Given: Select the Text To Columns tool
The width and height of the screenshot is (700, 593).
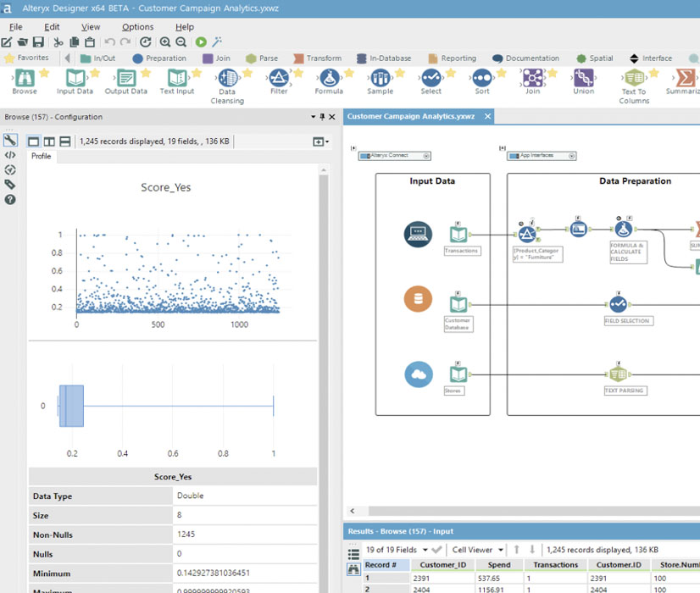Looking at the screenshot, I should click(x=634, y=86).
